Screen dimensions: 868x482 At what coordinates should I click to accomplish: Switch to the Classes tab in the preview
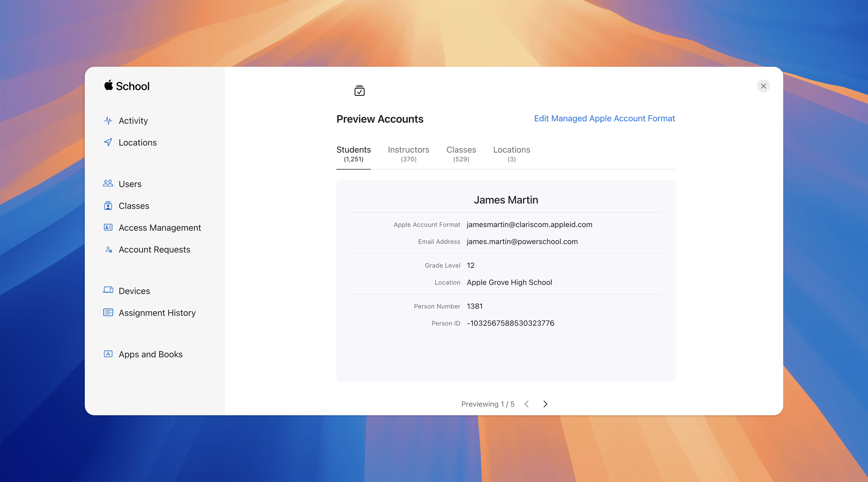coord(461,154)
